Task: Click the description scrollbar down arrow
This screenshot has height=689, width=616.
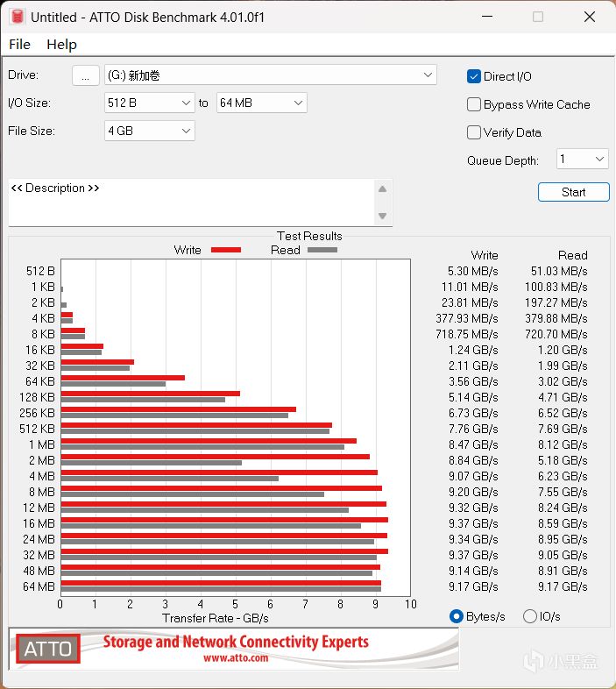Action: point(382,216)
